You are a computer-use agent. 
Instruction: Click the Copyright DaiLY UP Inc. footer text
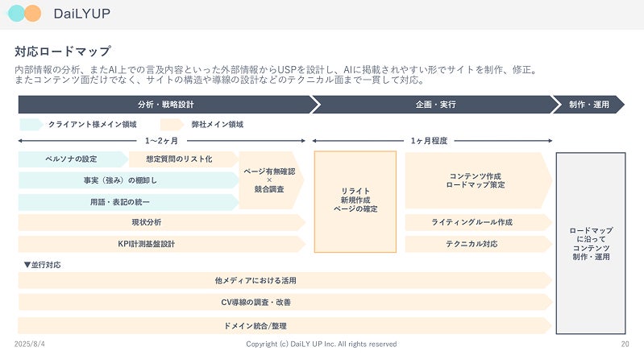pyautogui.click(x=321, y=344)
